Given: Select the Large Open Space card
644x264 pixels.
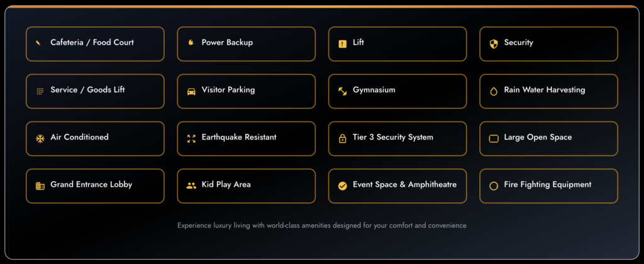Looking at the screenshot, I should (548, 138).
